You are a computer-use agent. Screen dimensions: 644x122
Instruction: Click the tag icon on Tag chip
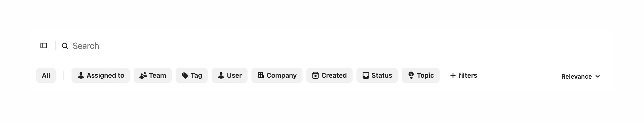(x=185, y=75)
